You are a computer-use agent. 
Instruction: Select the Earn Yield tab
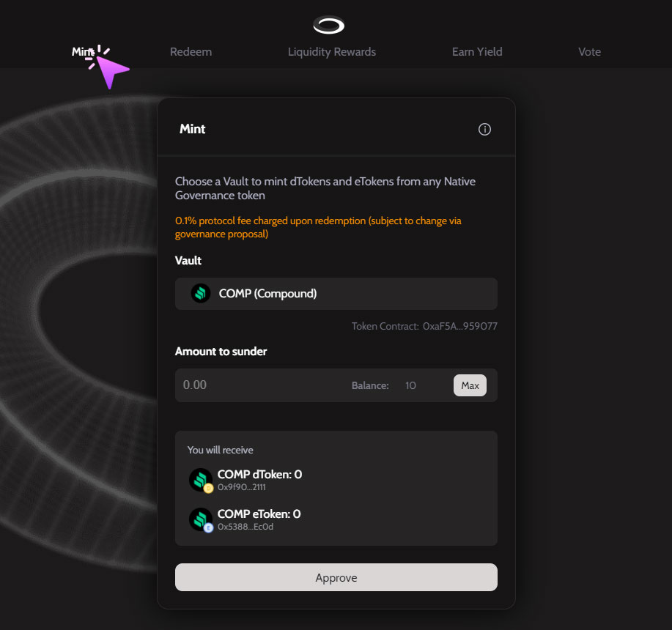(477, 52)
